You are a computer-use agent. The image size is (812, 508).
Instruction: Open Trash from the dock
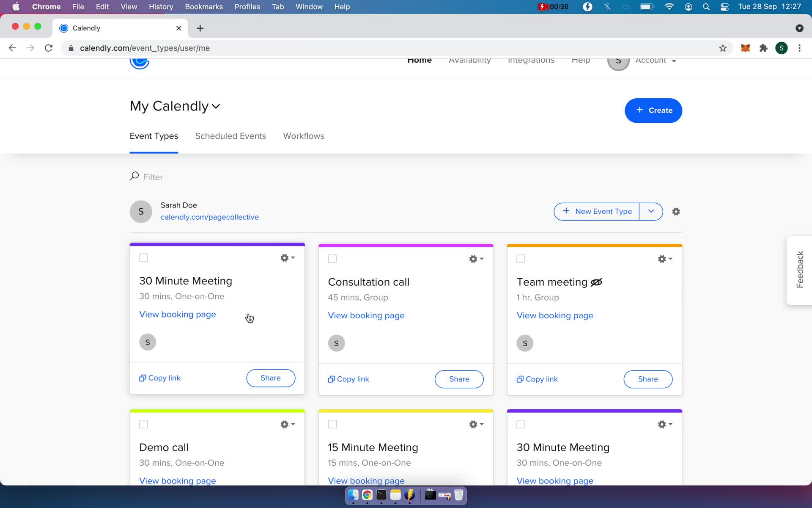tap(458, 495)
